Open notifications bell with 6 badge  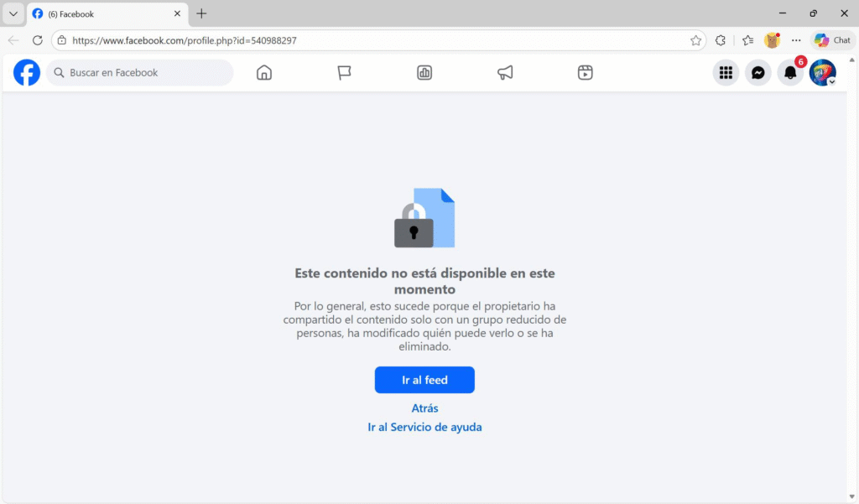tap(790, 72)
